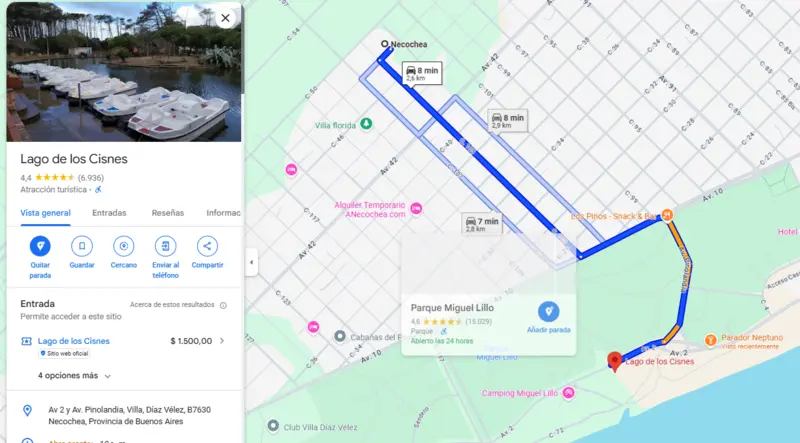Click the red Lago de los Cisnes pin

615,362
